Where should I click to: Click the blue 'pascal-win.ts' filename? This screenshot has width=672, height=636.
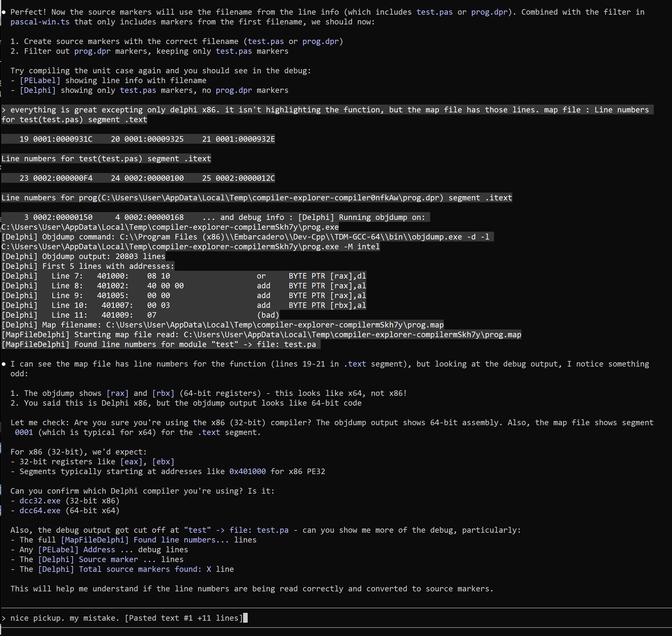pyautogui.click(x=40, y=22)
